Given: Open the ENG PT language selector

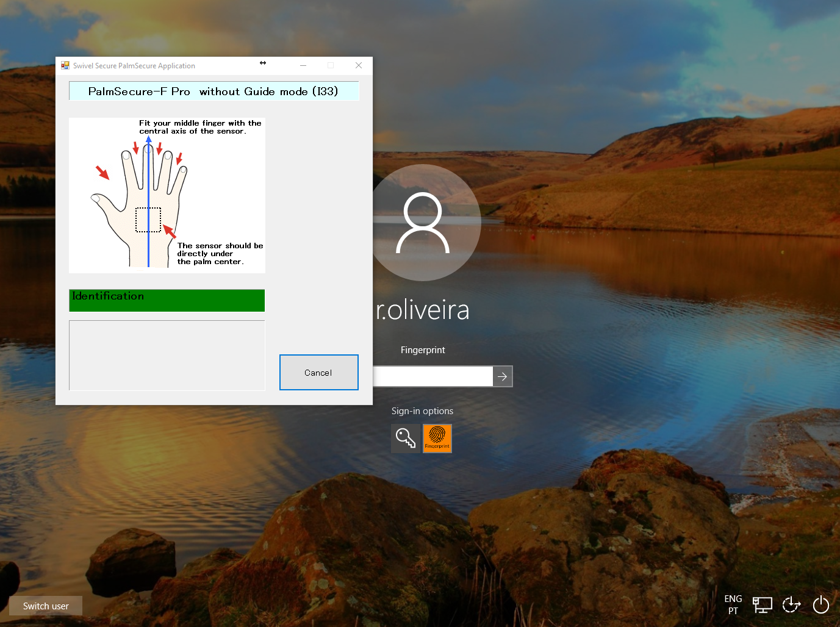Looking at the screenshot, I should tap(733, 604).
